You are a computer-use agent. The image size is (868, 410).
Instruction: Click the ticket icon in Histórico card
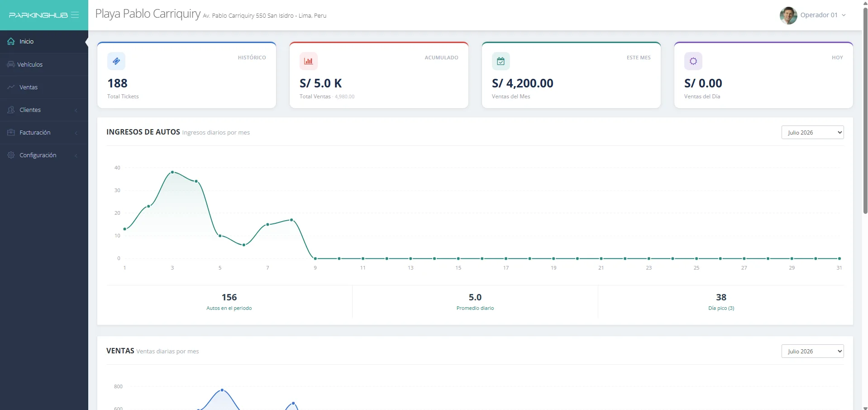pos(116,61)
